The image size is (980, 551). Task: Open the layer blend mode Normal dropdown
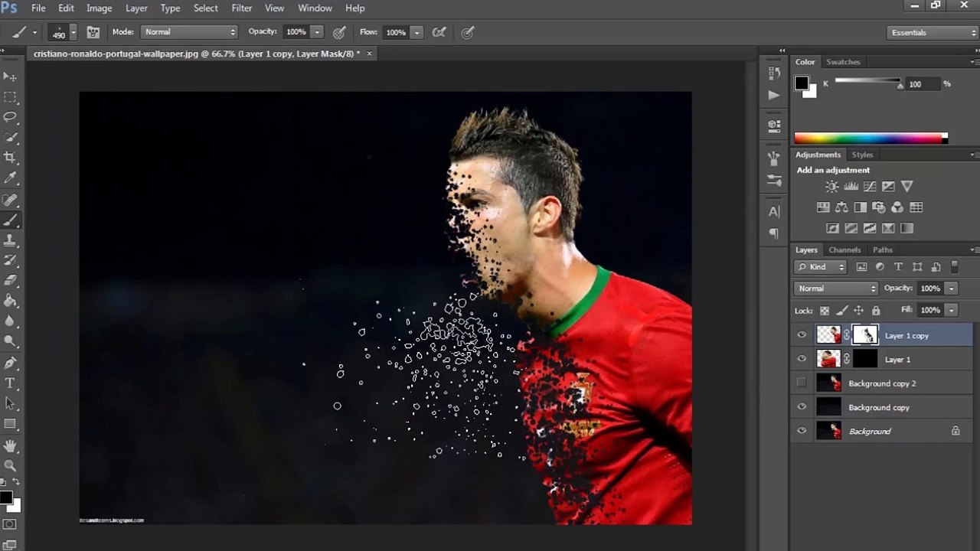[x=836, y=289]
